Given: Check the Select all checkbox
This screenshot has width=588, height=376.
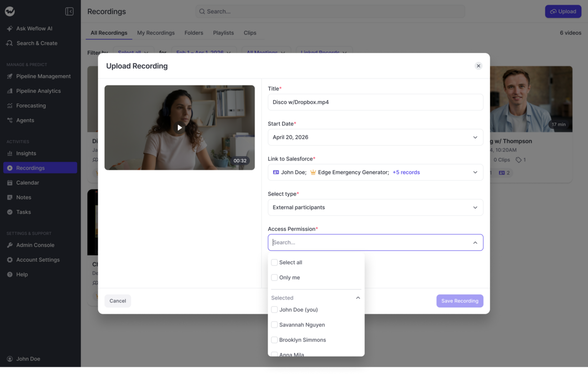Looking at the screenshot, I should pyautogui.click(x=274, y=263).
